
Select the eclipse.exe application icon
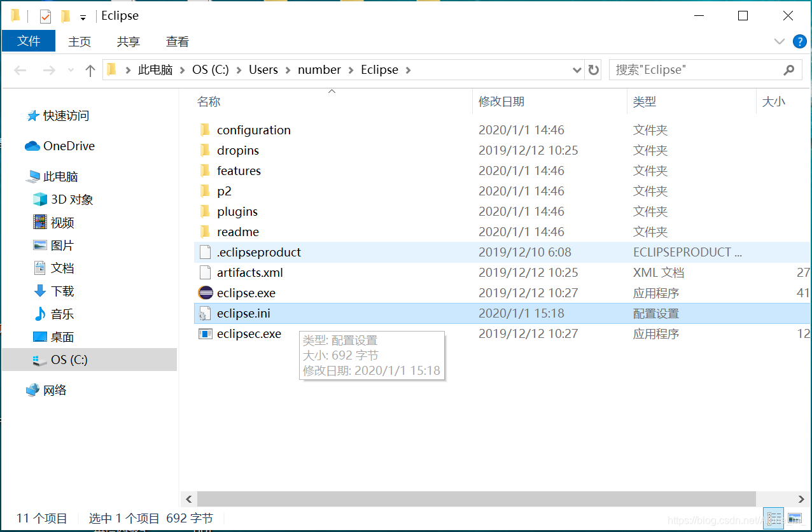click(205, 293)
